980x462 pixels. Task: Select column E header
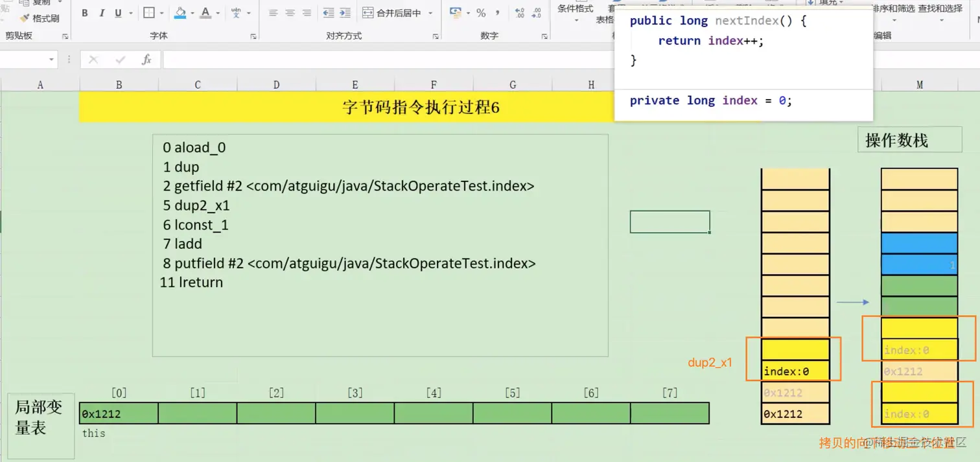(x=355, y=85)
